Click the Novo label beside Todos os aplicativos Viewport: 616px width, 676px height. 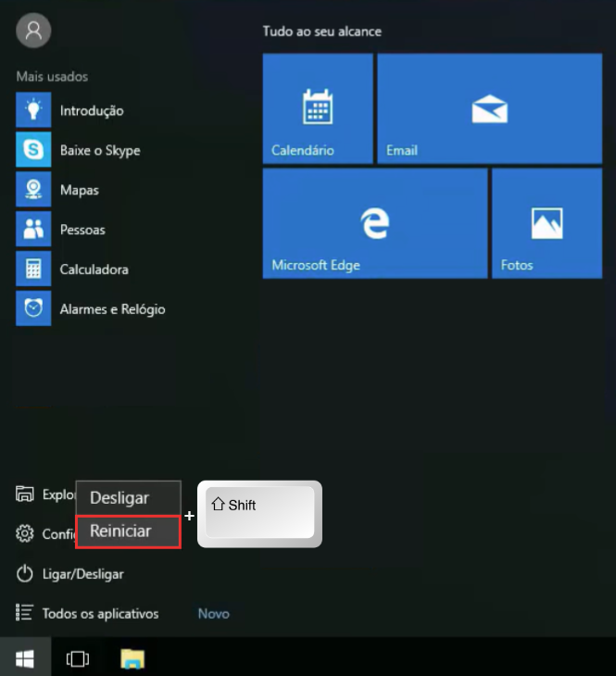coord(213,613)
